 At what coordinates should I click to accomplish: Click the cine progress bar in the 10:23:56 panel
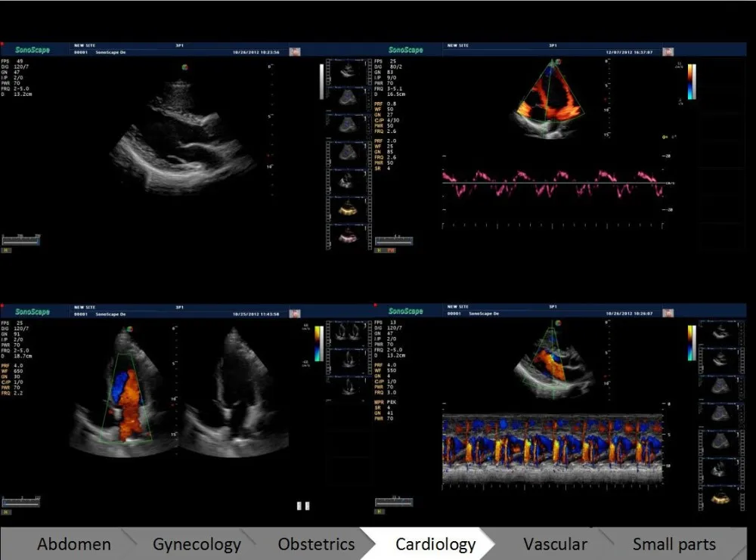(x=20, y=240)
